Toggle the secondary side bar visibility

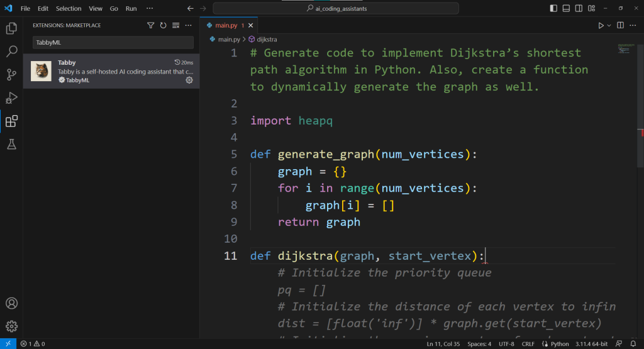click(579, 8)
